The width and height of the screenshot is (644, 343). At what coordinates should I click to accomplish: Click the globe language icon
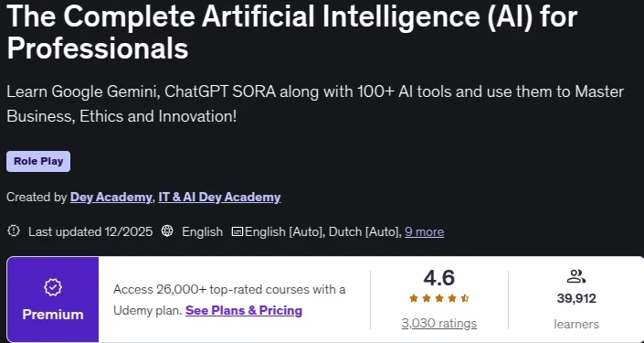167,231
